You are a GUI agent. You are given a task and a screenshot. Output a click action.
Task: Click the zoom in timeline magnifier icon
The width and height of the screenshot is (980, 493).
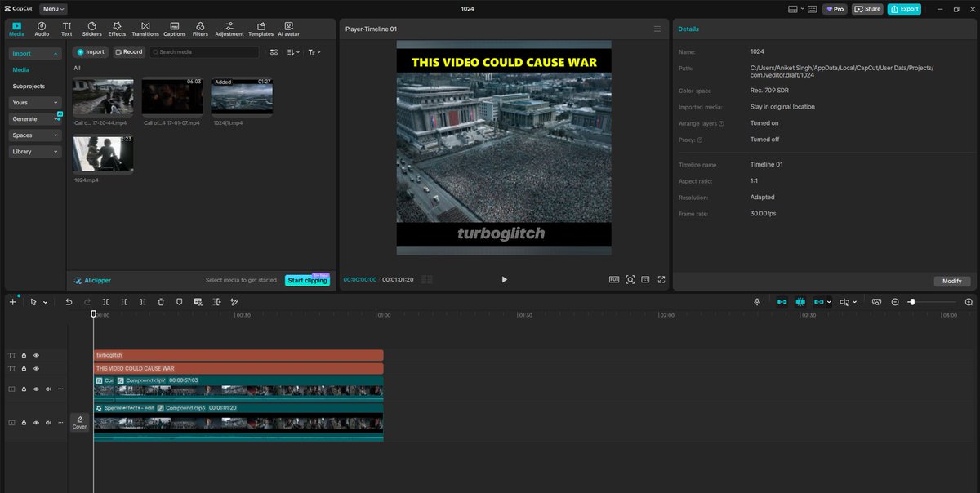click(x=969, y=302)
